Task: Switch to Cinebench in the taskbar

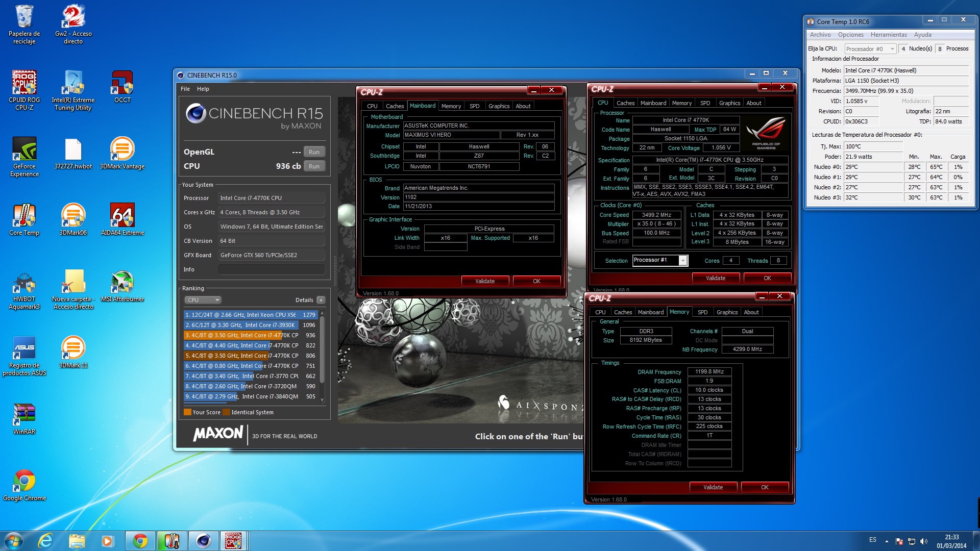Action: (203, 541)
